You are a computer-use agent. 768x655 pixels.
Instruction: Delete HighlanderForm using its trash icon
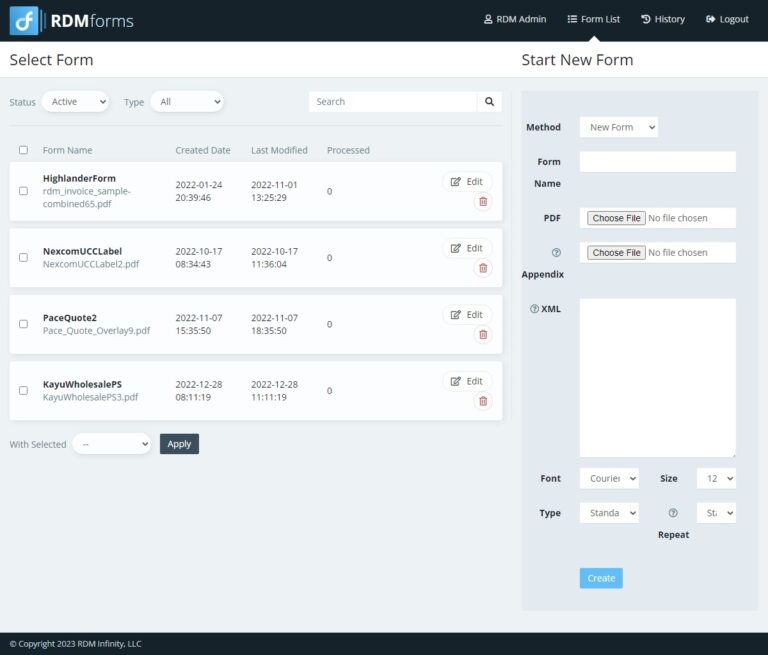click(483, 202)
